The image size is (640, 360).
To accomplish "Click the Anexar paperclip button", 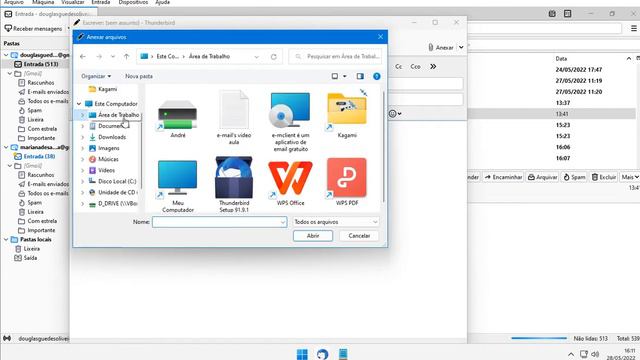I will point(440,47).
